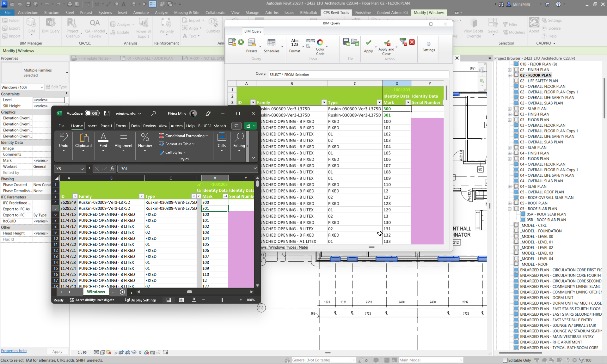Open BIM Query Settings

pyautogui.click(x=428, y=46)
